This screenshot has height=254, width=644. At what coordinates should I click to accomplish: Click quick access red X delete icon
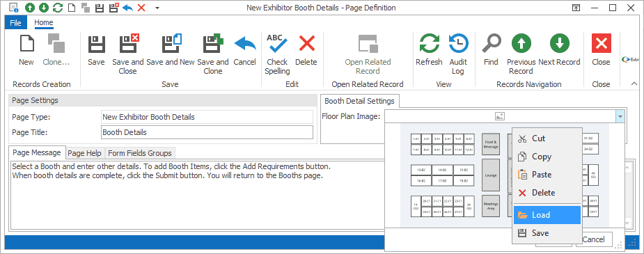(x=142, y=8)
